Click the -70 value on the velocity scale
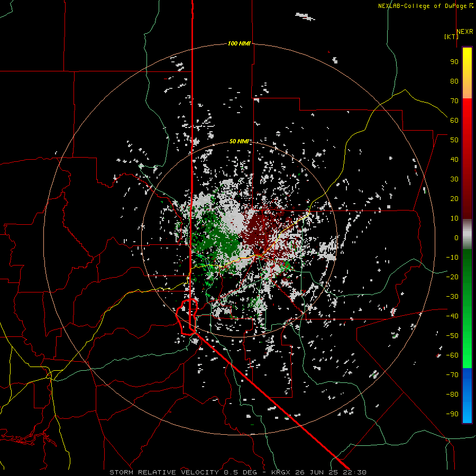The image size is (476, 476). (x=452, y=375)
